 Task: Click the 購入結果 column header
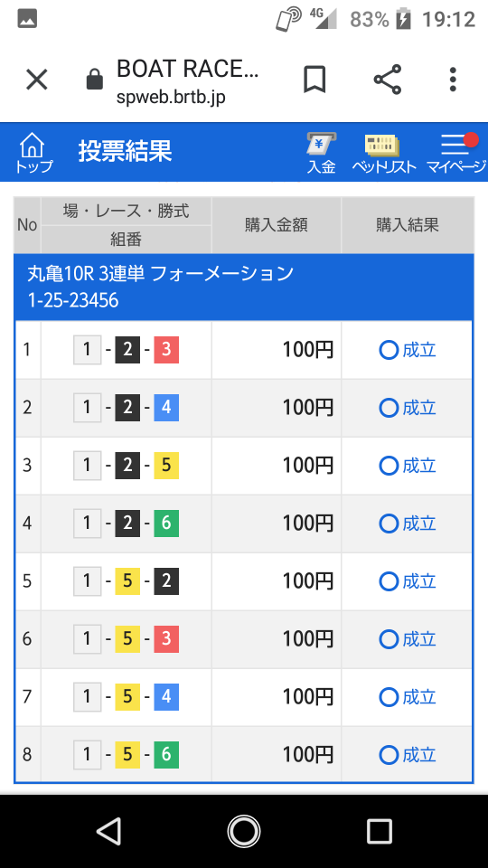click(x=408, y=225)
